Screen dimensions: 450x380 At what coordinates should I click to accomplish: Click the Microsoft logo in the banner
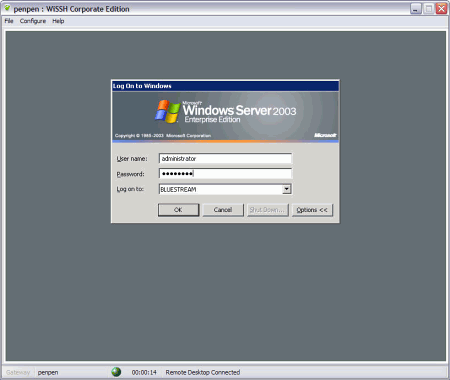coord(325,135)
